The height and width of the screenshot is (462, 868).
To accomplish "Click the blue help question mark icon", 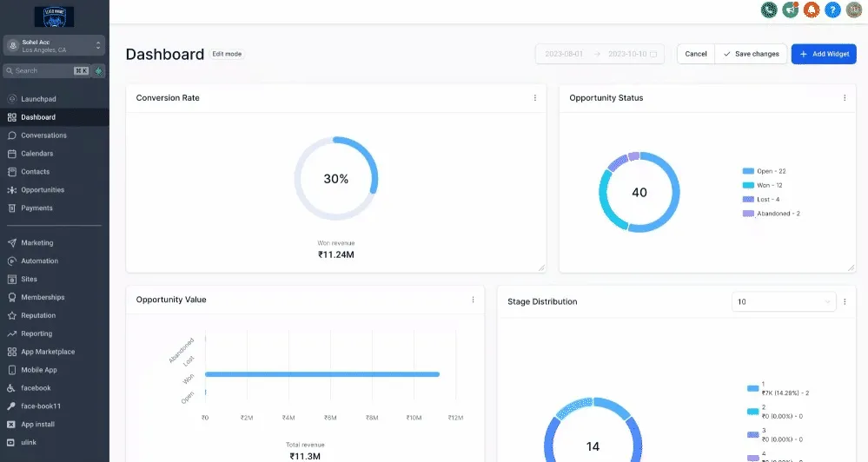I will (x=832, y=10).
